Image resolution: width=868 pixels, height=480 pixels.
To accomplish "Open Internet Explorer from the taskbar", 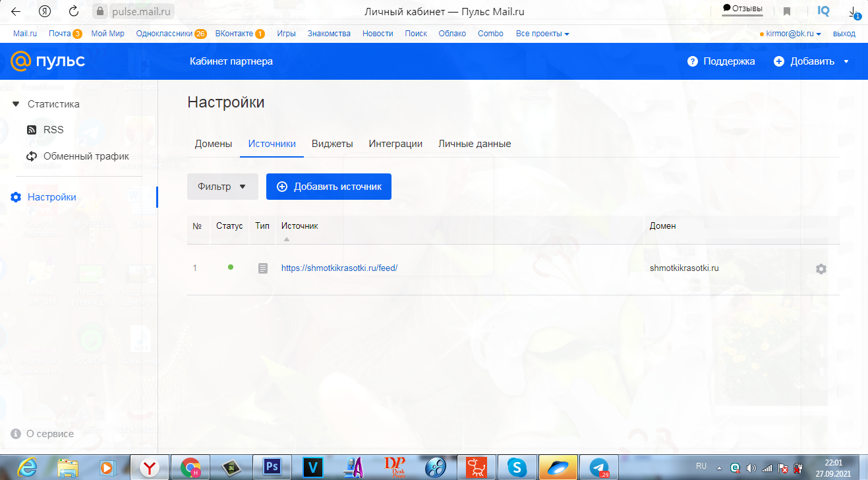I will (x=27, y=468).
